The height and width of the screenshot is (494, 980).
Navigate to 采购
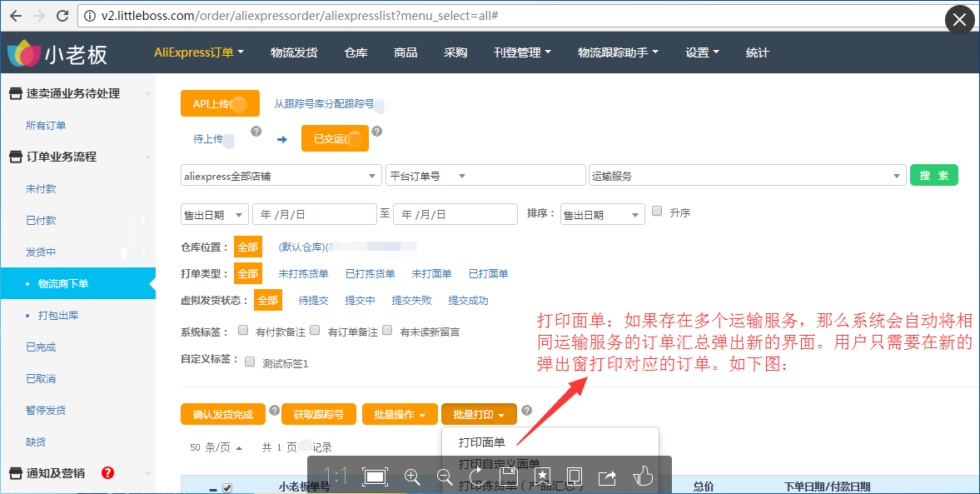pyautogui.click(x=455, y=52)
